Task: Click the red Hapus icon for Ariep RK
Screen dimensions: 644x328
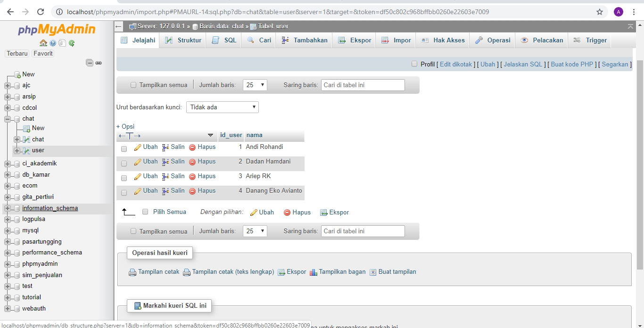Action: click(x=192, y=176)
